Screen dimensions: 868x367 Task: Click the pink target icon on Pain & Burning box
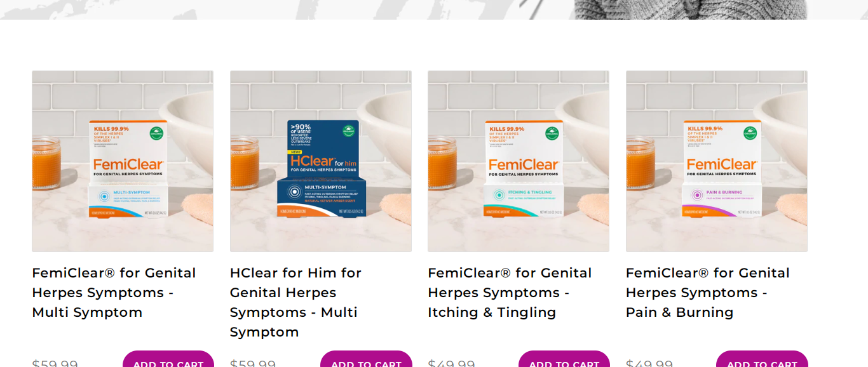[x=697, y=195]
